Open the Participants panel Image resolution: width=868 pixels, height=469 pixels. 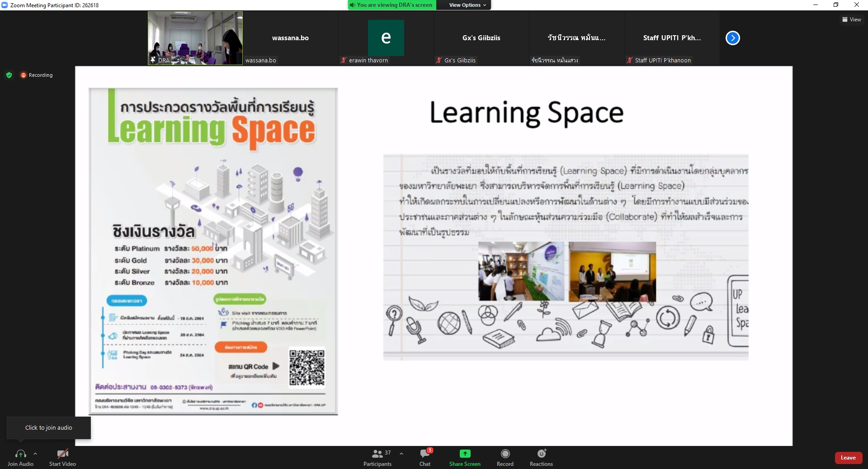pos(377,454)
